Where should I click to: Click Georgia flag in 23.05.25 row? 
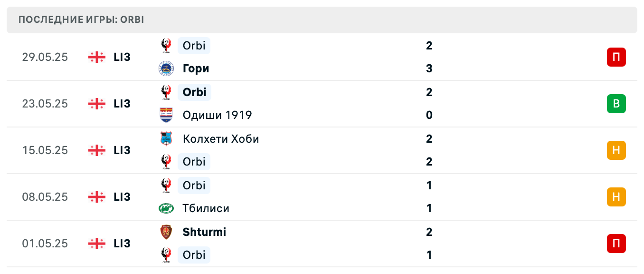(x=97, y=104)
